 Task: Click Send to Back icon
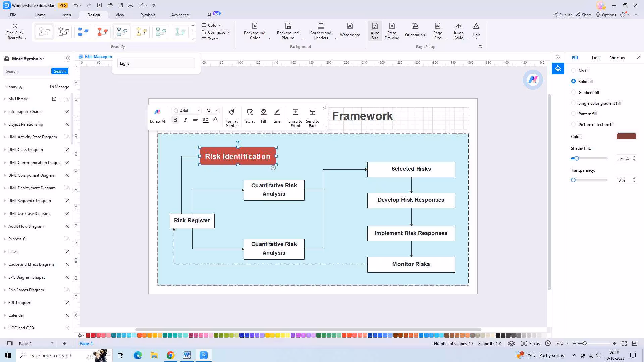(x=312, y=112)
